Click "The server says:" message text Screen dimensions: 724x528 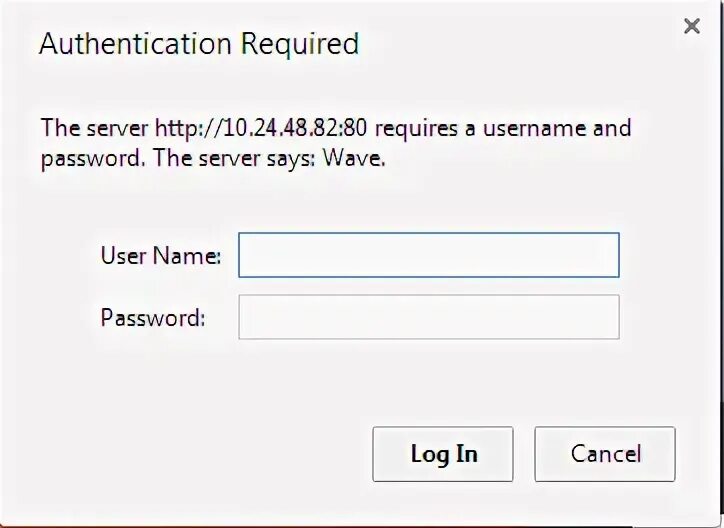click(x=235, y=158)
